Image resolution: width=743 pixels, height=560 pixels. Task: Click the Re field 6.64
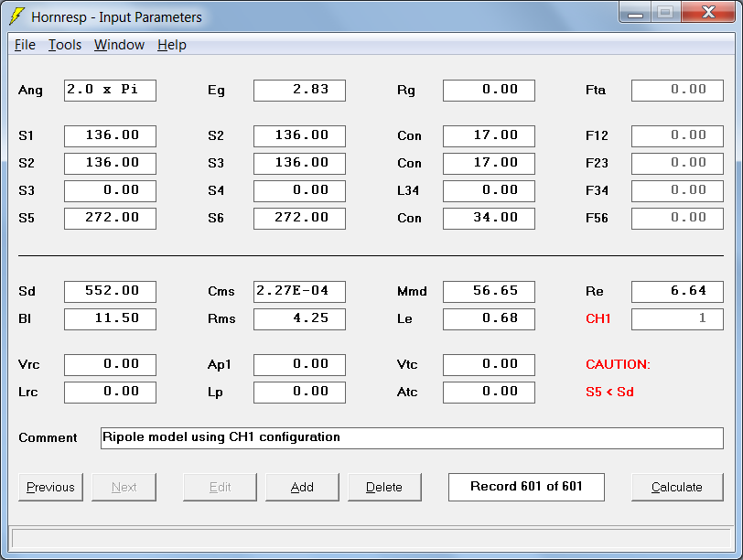[678, 292]
